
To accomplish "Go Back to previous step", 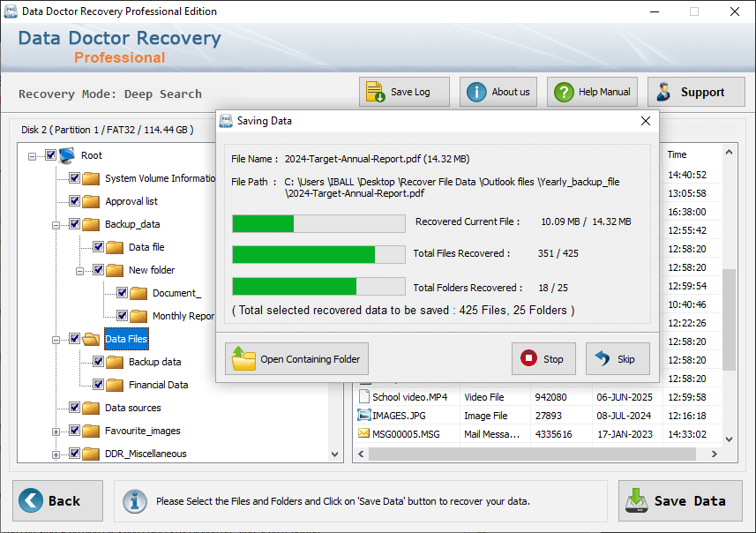I will [58, 500].
